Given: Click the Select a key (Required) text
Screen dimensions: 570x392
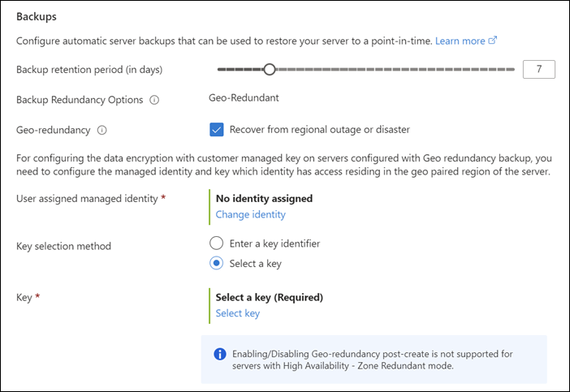Looking at the screenshot, I should coord(269,297).
